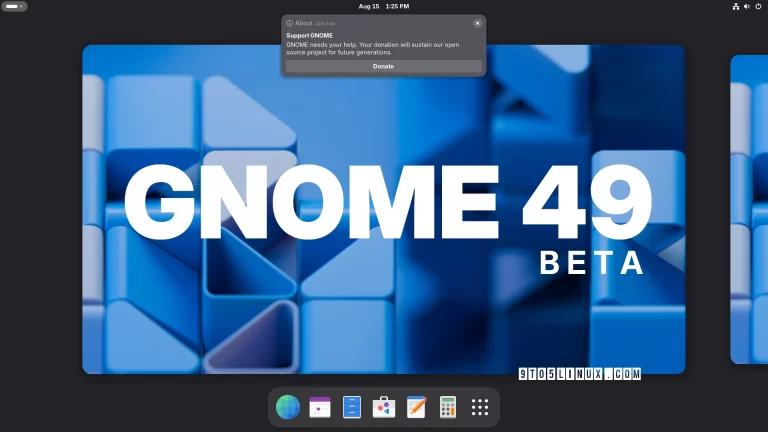The height and width of the screenshot is (432, 768).
Task: Toggle the workspace indicator pill
Action: tap(14, 6)
